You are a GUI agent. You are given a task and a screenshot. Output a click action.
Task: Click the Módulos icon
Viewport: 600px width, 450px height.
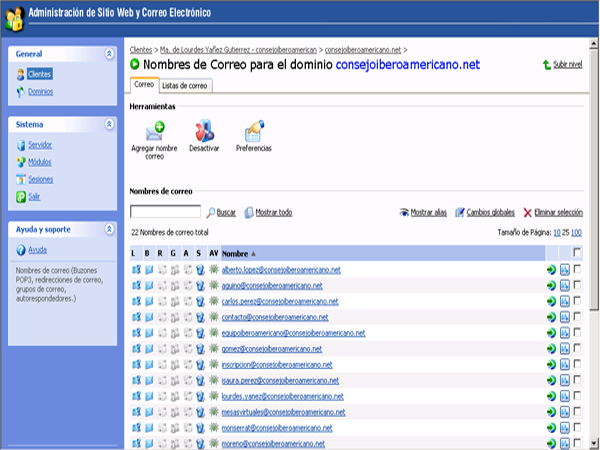tap(21, 162)
